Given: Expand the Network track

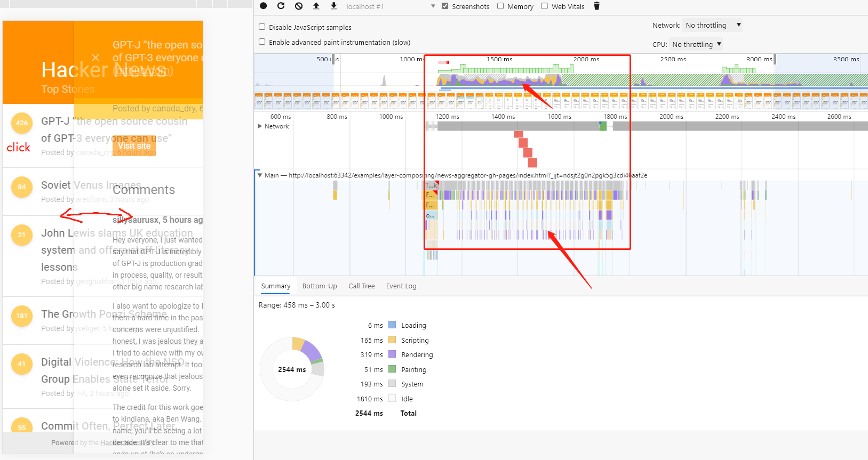Looking at the screenshot, I should 260,126.
